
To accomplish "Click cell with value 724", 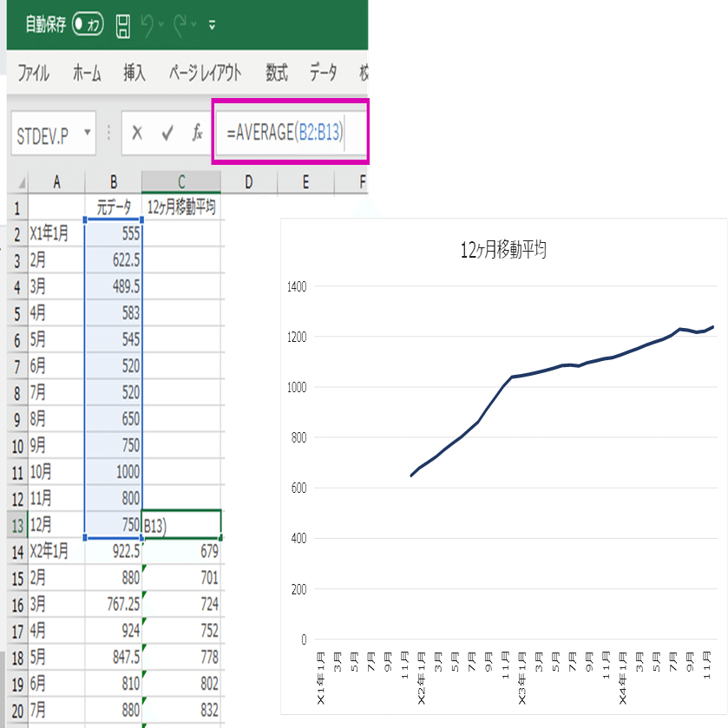I will pyautogui.click(x=181, y=604).
